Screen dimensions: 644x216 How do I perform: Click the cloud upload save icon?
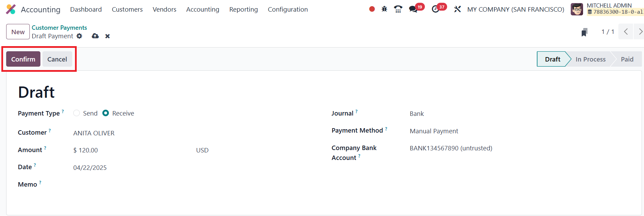(95, 36)
